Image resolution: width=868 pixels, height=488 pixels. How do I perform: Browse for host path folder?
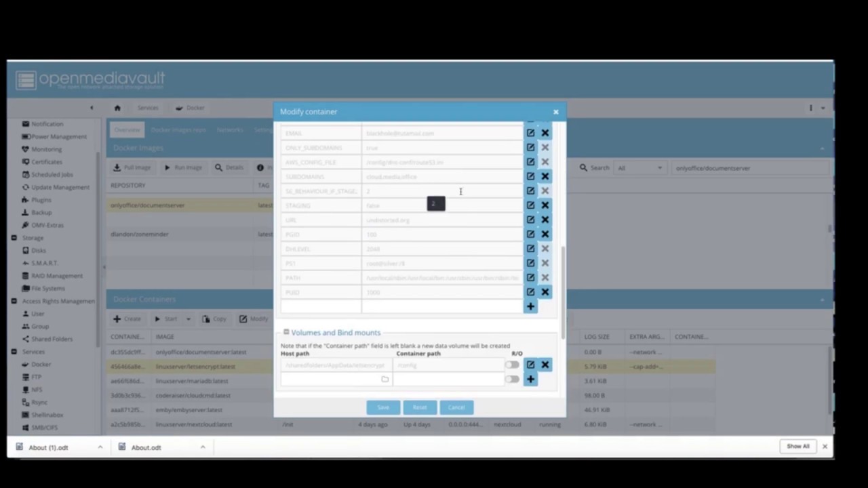[x=384, y=380]
